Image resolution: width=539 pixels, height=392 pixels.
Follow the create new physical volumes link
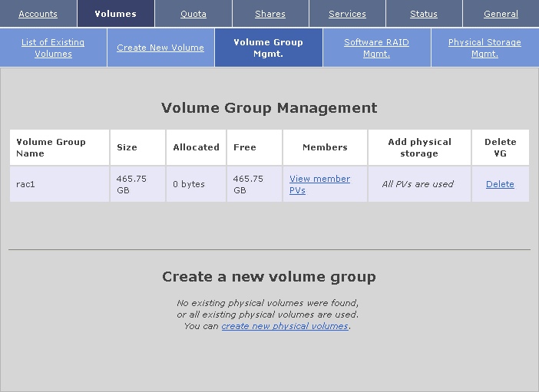pos(285,326)
